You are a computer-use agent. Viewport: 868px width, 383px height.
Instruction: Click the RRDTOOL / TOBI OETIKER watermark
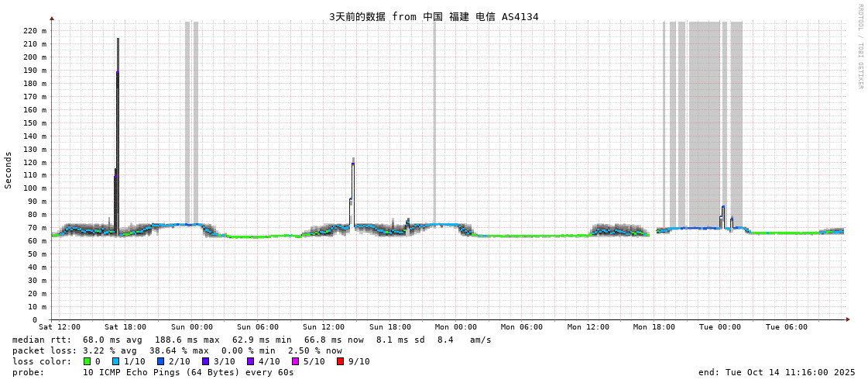pos(859,47)
